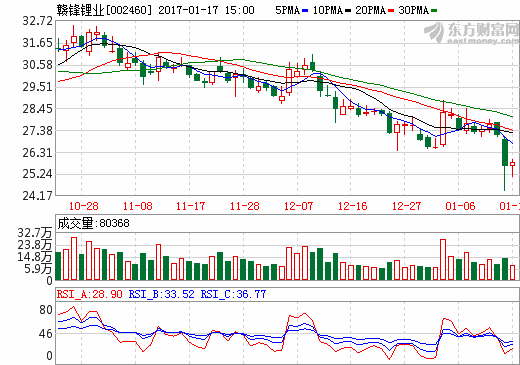Click the 12-27 date label
Image resolution: width=520 pixels, height=365 pixels.
[x=407, y=206]
